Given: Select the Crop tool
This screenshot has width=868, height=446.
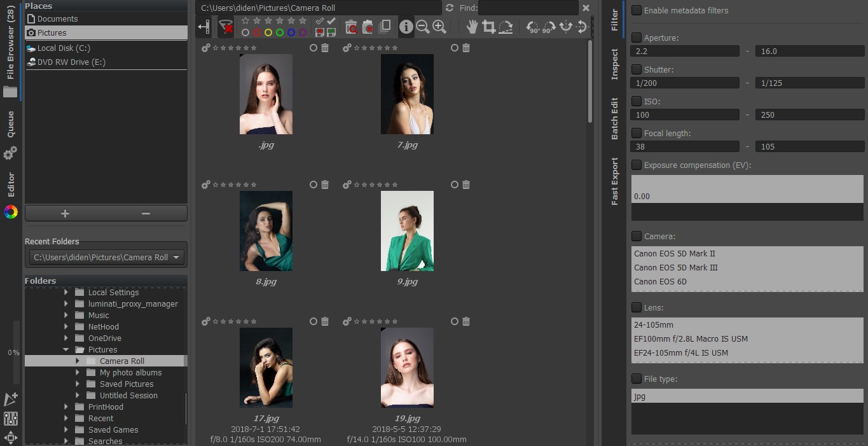Looking at the screenshot, I should click(x=488, y=27).
